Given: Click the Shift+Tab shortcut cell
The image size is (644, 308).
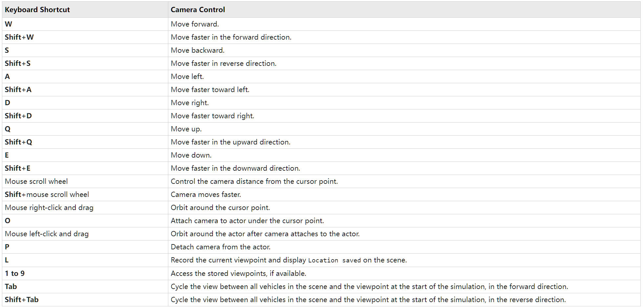Looking at the screenshot, I should point(22,300).
